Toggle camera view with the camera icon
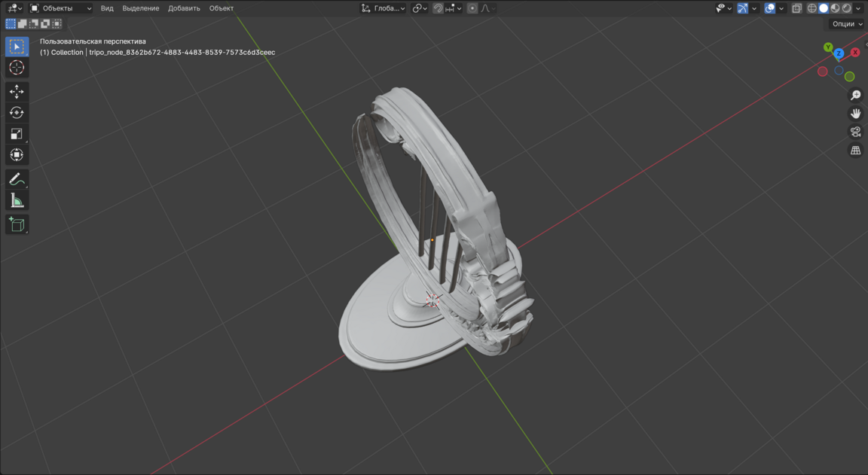Screen dimensions: 868x475 [855, 132]
